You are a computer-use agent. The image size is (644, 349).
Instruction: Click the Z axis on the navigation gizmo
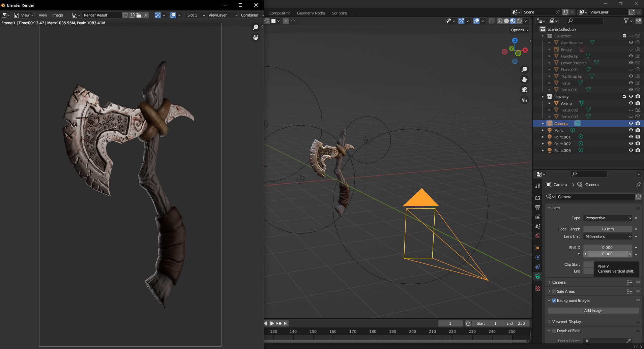click(x=515, y=40)
